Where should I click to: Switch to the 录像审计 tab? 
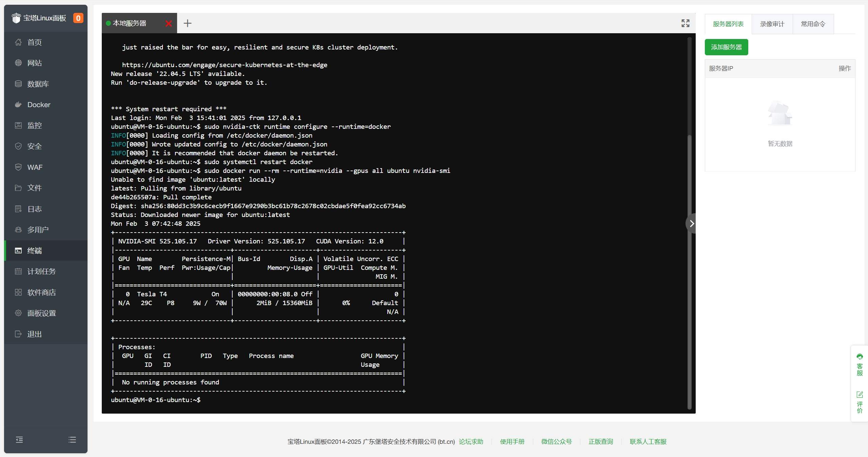(x=772, y=24)
